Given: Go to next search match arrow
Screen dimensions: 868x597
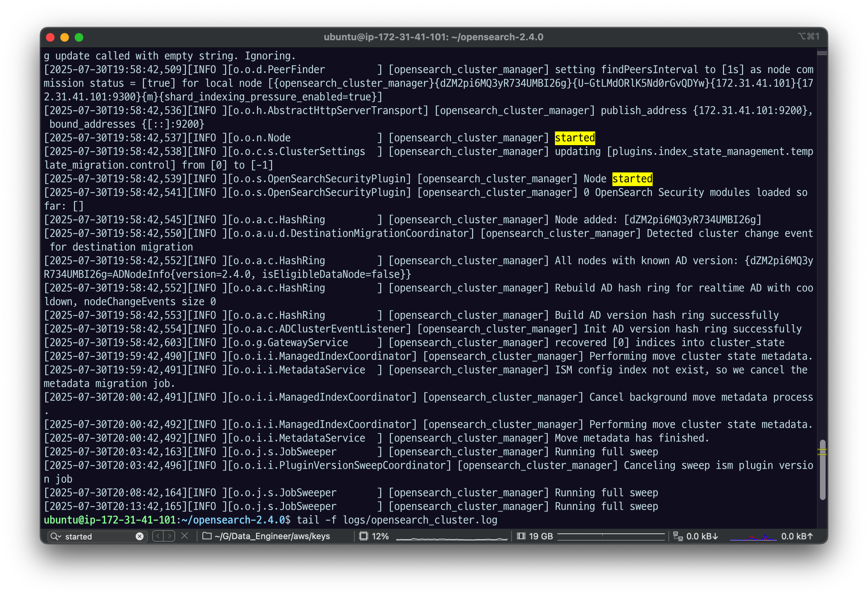Looking at the screenshot, I should click(169, 536).
